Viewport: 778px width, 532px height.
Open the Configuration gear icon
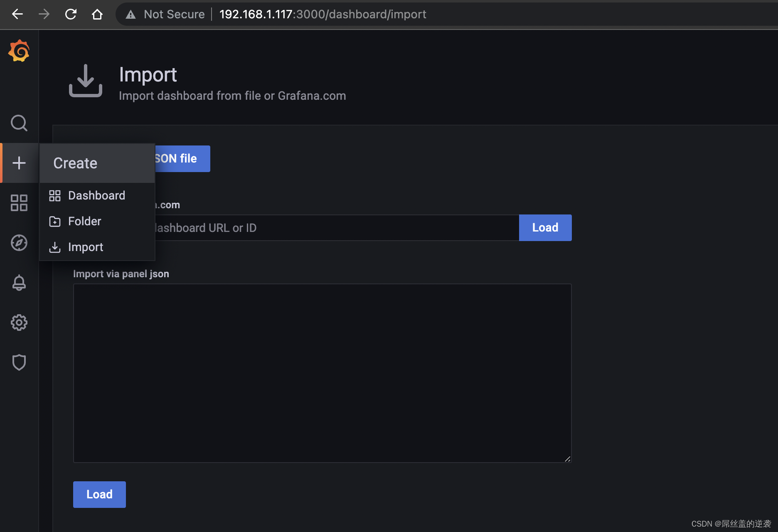pyautogui.click(x=19, y=323)
